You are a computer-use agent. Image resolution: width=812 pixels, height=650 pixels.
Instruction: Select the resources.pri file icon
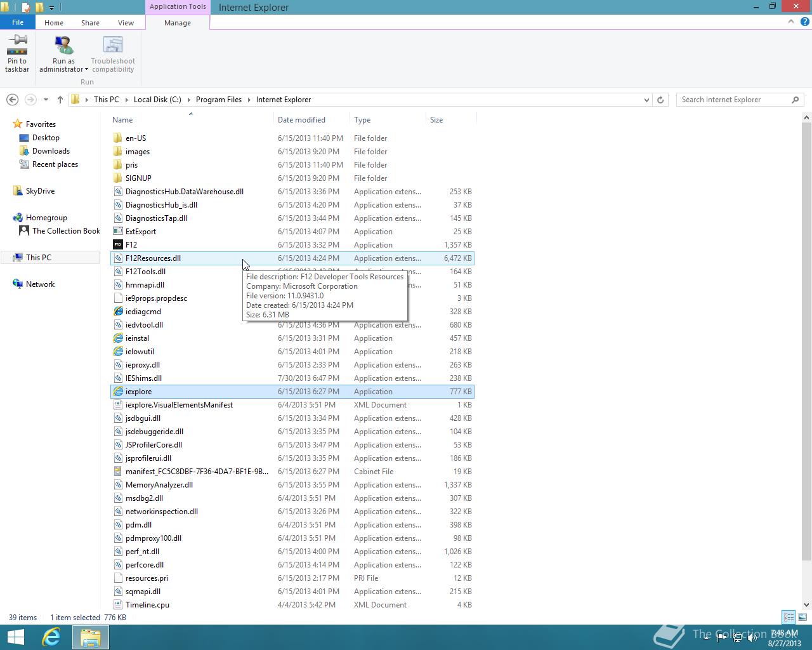tap(118, 578)
